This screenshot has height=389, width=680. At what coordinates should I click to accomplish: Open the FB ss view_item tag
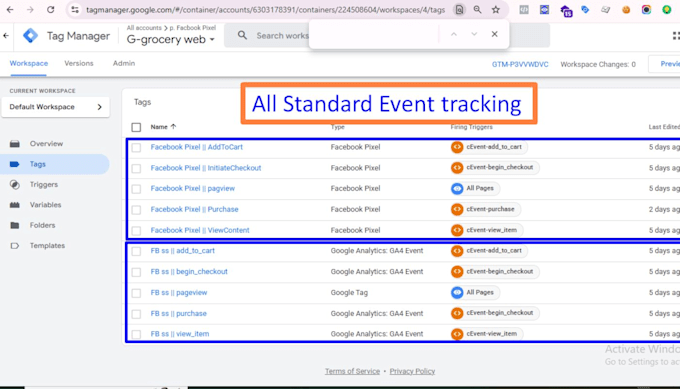[x=180, y=334]
